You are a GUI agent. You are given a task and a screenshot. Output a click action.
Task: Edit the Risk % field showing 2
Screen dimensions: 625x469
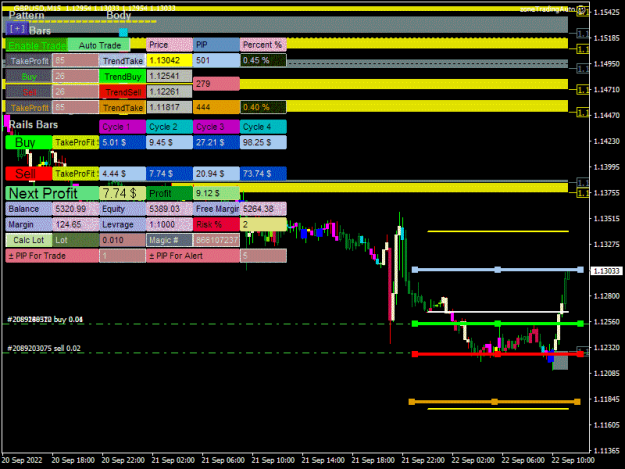click(263, 224)
